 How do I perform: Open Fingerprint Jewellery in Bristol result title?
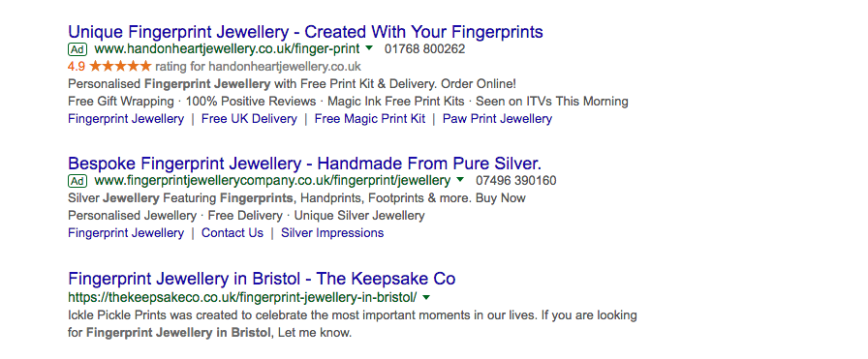262,279
